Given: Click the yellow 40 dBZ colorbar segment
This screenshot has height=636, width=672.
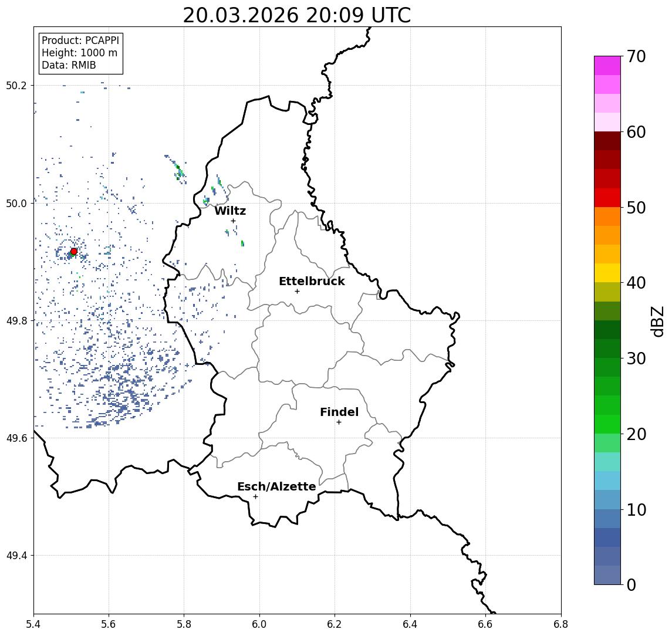Looking at the screenshot, I should coord(607,273).
